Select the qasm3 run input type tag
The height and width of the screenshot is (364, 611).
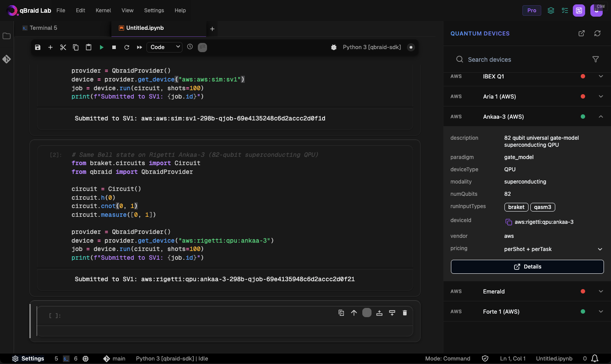coord(543,207)
